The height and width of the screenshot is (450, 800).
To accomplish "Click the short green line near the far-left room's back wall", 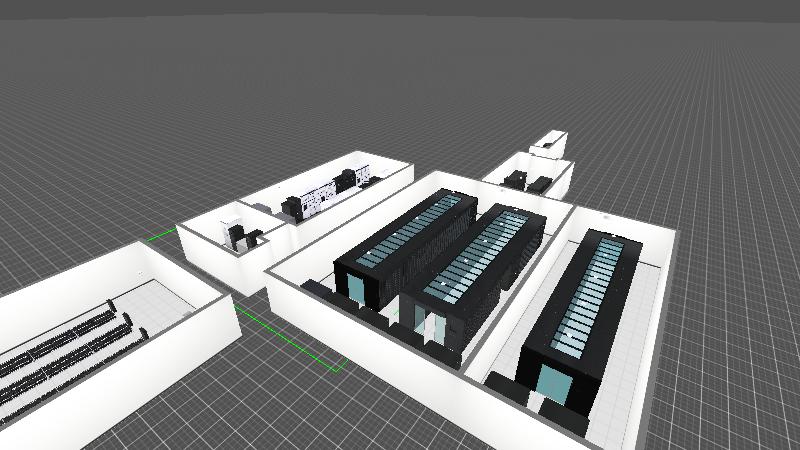I will (x=160, y=238).
